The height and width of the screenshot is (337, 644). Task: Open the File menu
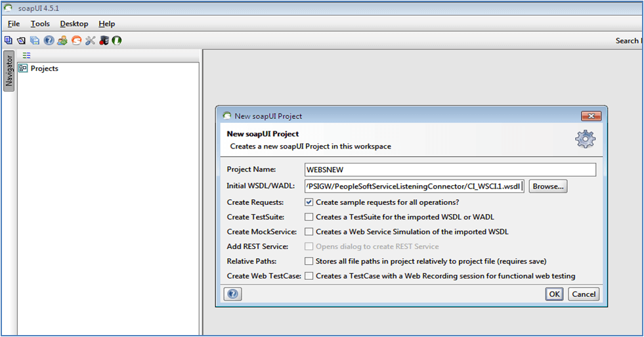coord(14,24)
